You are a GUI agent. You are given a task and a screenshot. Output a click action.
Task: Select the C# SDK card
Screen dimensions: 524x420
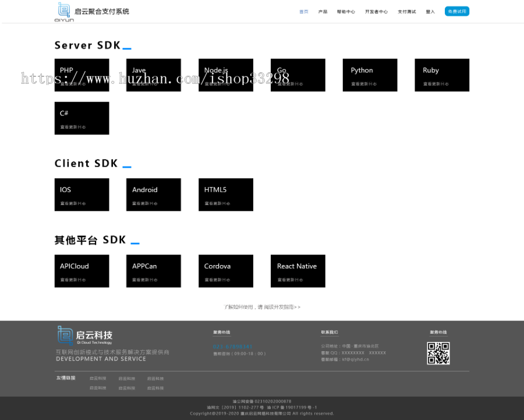[x=82, y=118]
